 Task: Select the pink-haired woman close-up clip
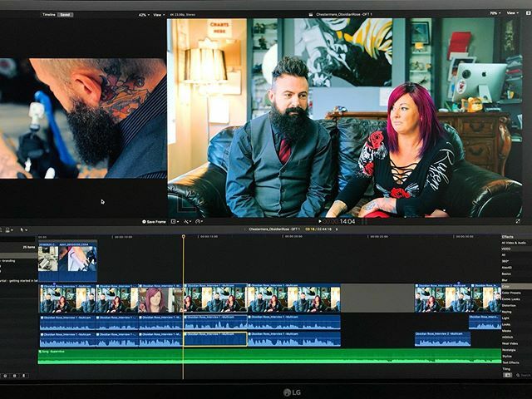160,298
